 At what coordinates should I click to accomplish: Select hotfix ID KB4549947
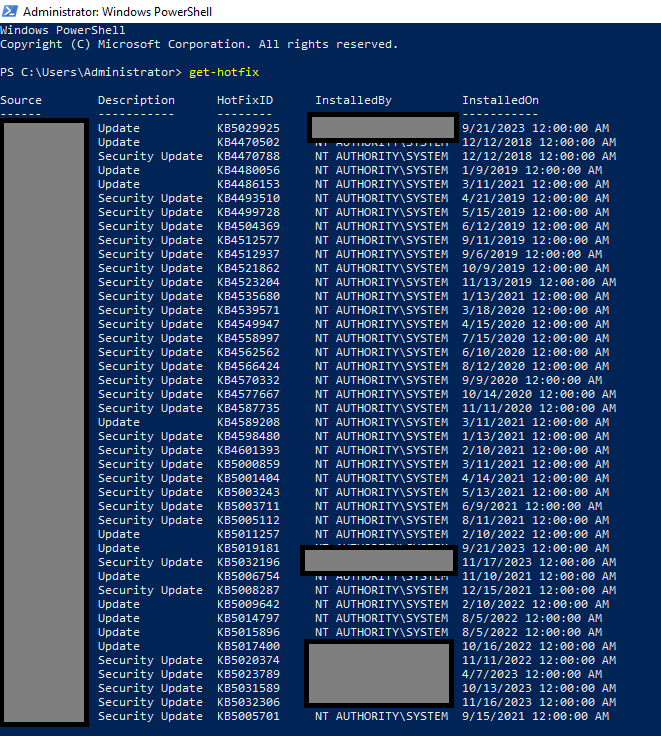[x=248, y=324]
